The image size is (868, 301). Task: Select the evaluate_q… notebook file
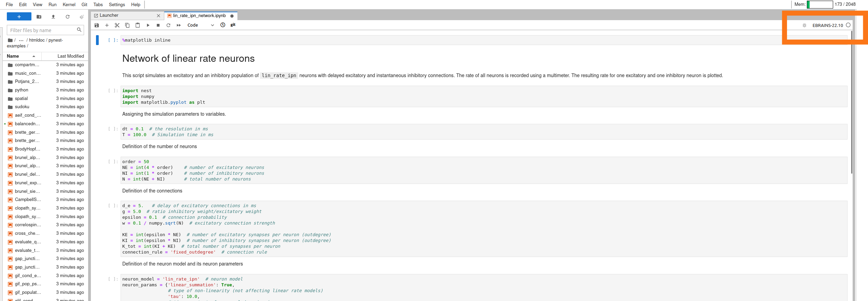tap(45, 242)
